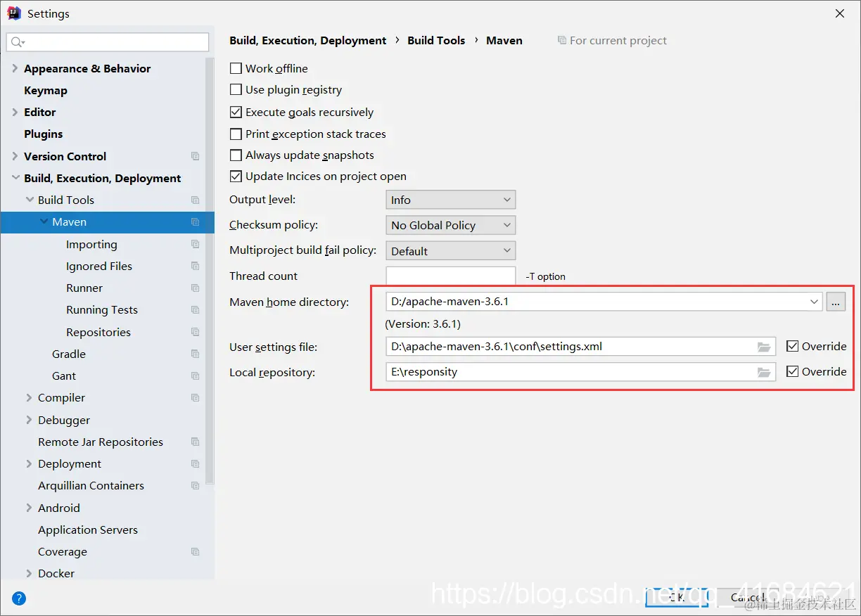Open the Checksum policy dropdown
This screenshot has width=861, height=616.
451,225
